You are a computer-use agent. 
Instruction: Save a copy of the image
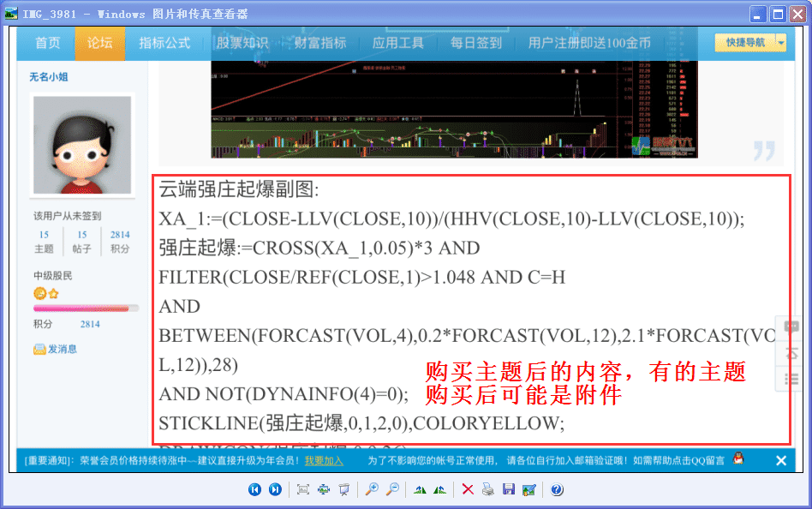coord(510,489)
